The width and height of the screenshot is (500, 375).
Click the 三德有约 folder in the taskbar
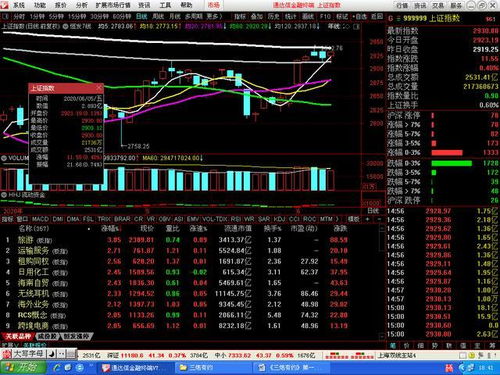(x=197, y=367)
